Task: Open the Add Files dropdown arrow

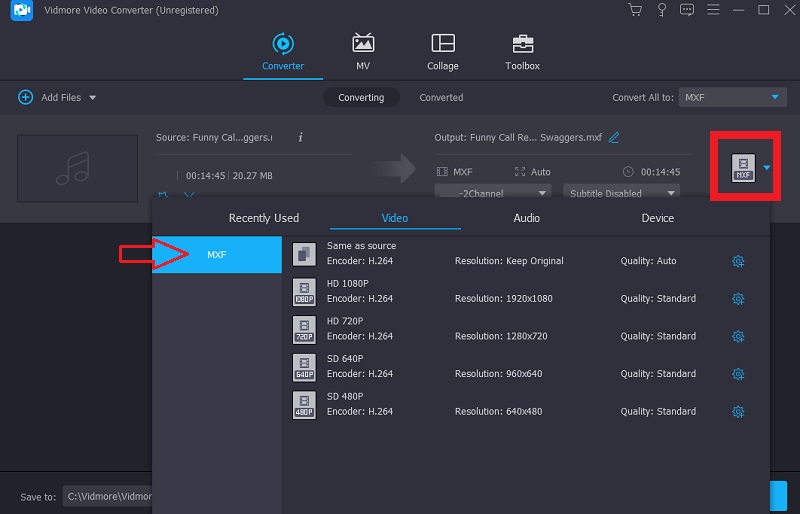Action: [x=93, y=98]
